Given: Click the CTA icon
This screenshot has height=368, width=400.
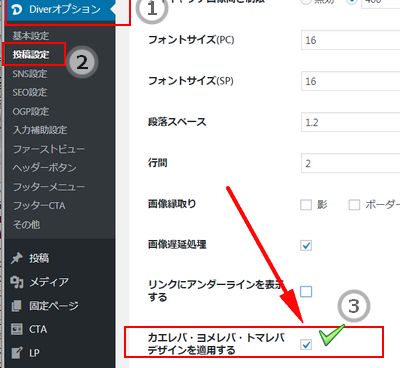Looking at the screenshot, I should [17, 329].
